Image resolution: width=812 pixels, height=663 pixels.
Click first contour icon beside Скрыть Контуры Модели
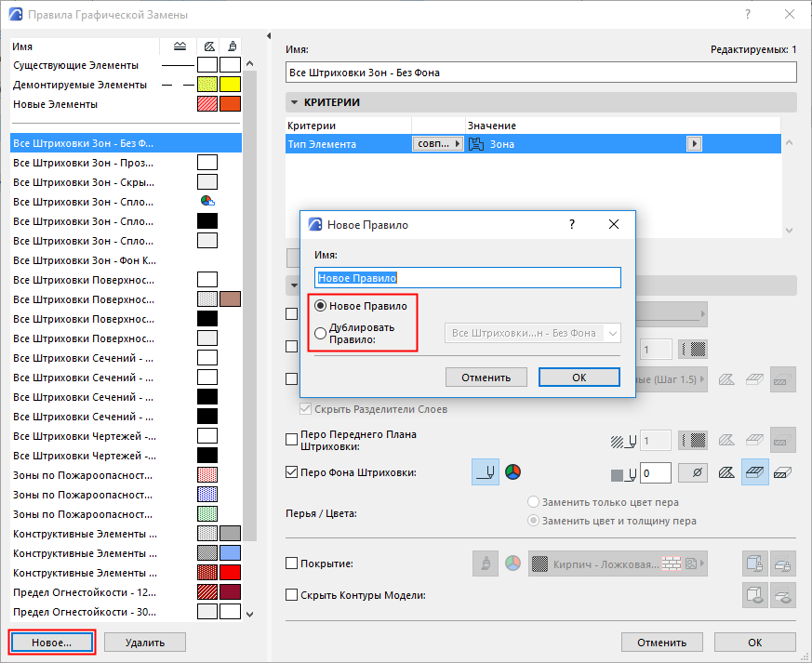tap(754, 595)
